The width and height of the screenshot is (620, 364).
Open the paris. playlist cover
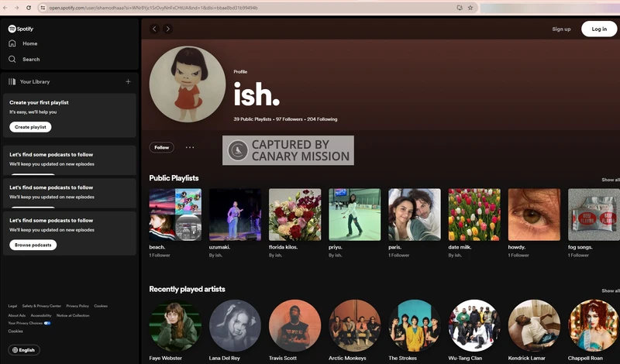click(x=415, y=215)
